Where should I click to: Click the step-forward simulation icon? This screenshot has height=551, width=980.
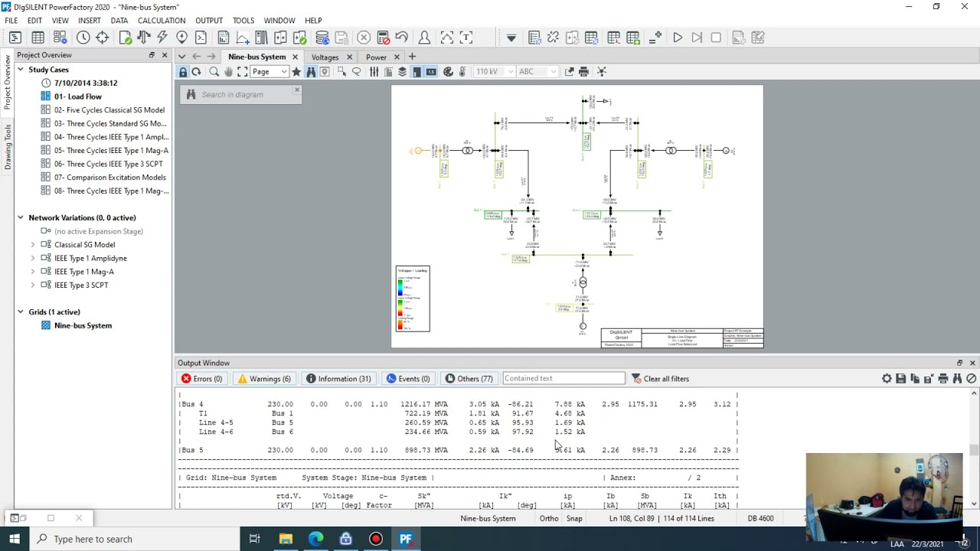(697, 37)
